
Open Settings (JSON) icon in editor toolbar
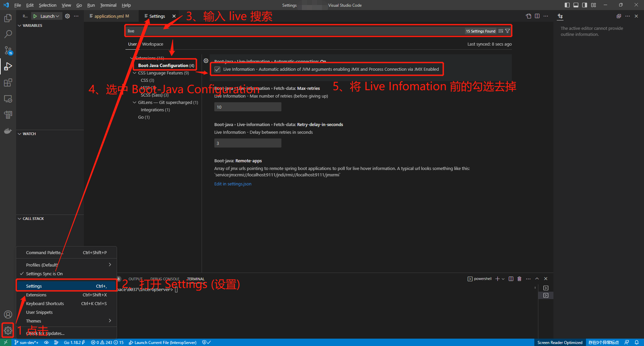click(529, 16)
